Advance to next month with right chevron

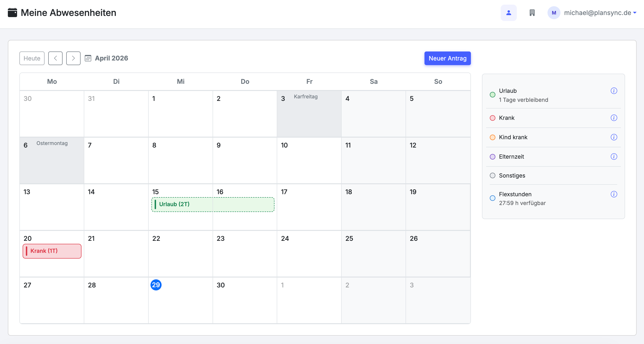click(x=73, y=58)
